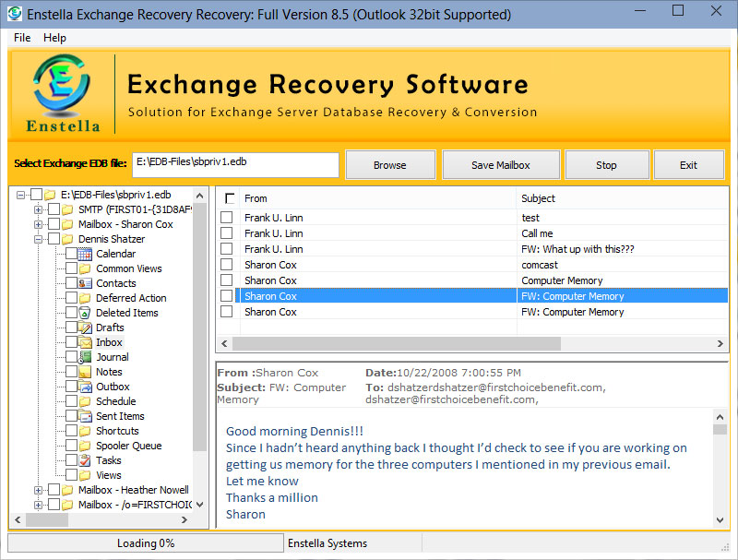The image size is (738, 560).
Task: Check the Sent Items folder checkbox
Action: pyautogui.click(x=72, y=416)
